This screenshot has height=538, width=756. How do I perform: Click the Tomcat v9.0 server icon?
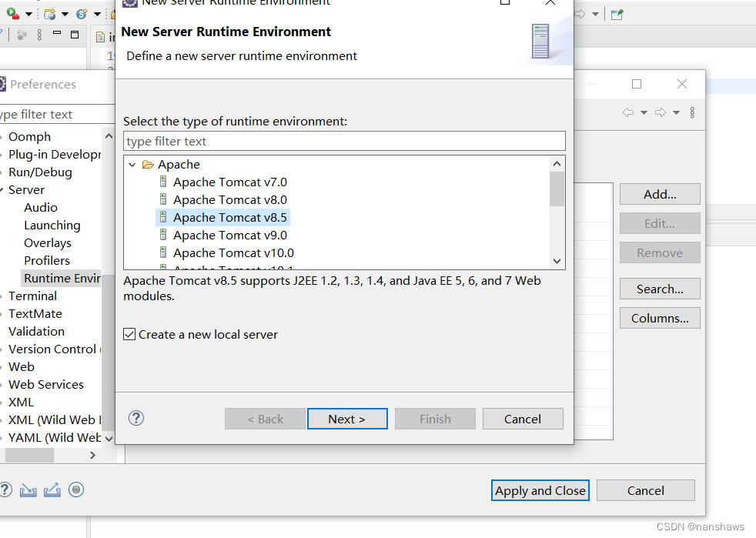tap(163, 236)
